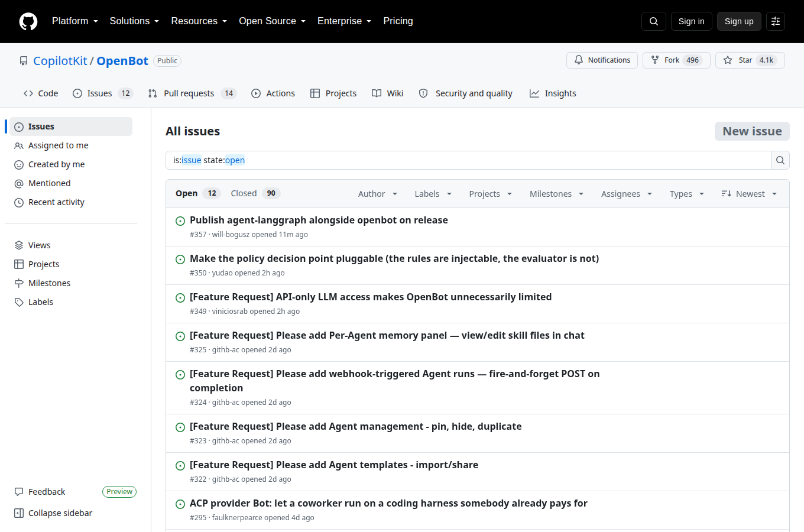804x532 pixels.
Task: Click the Notifications bell button
Action: coord(602,60)
